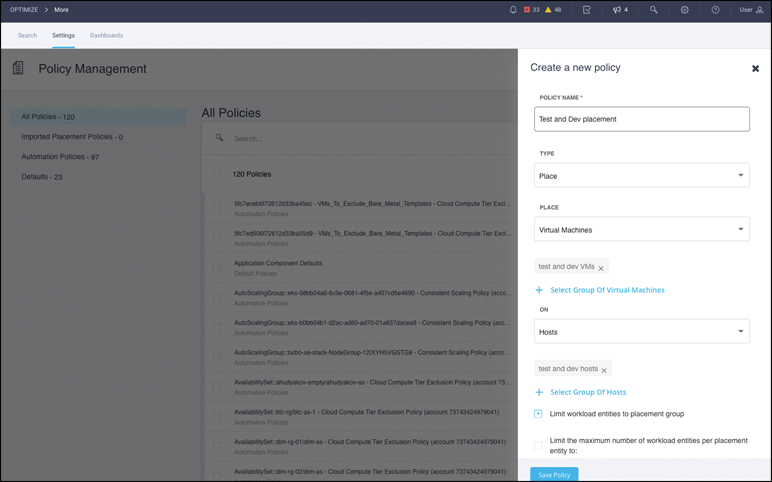Screen dimensions: 772x482
Task: Toggle 'Limit workload entities to placement group'
Action: 538,414
